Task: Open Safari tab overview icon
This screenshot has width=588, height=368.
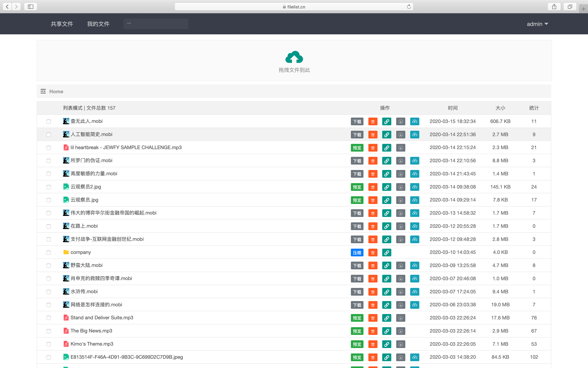Action: tap(570, 7)
